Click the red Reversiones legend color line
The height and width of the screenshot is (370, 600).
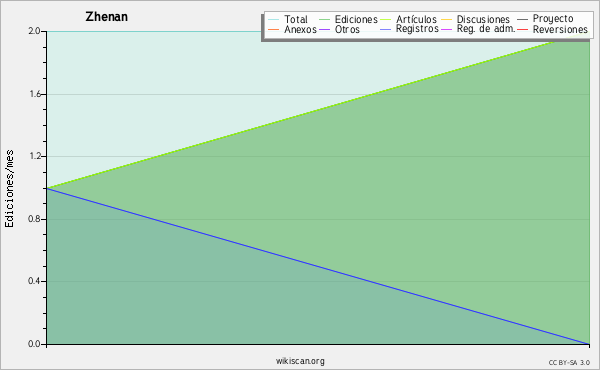click(522, 29)
